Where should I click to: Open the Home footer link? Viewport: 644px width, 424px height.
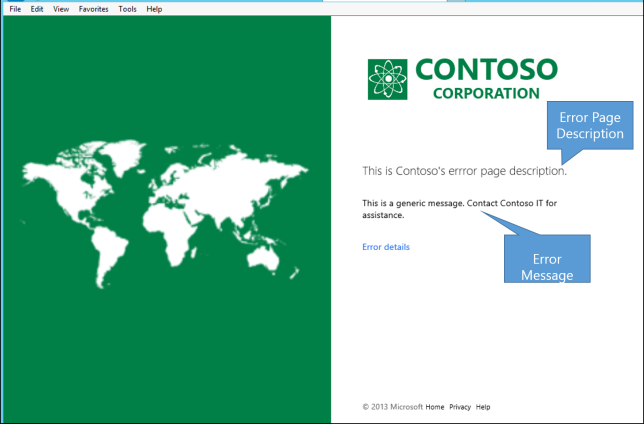click(435, 407)
